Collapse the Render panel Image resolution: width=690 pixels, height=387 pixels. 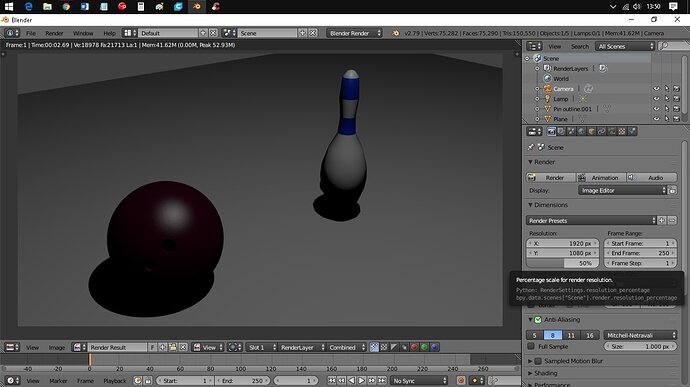click(530, 162)
